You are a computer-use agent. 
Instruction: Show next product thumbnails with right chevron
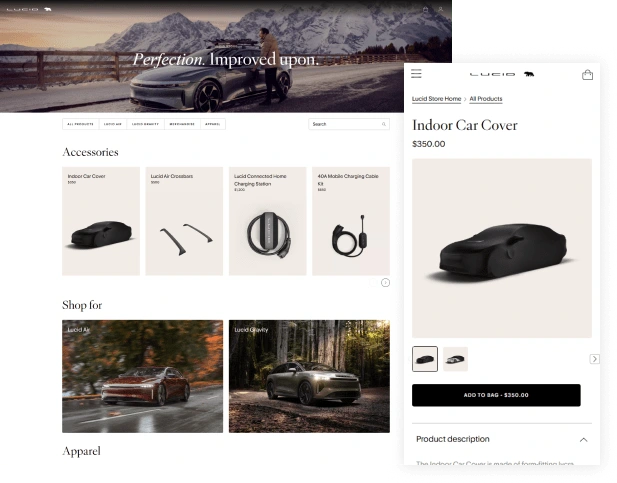594,359
